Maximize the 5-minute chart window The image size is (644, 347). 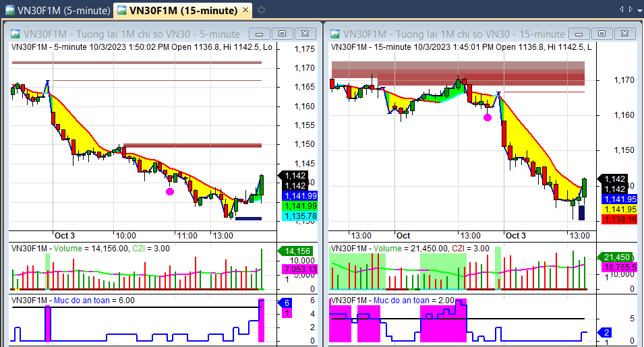coord(282,34)
